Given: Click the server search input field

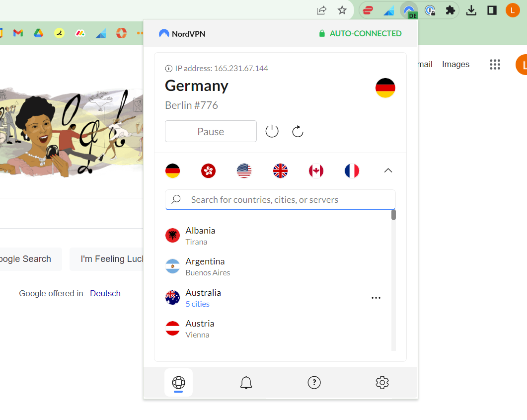Looking at the screenshot, I should click(280, 199).
